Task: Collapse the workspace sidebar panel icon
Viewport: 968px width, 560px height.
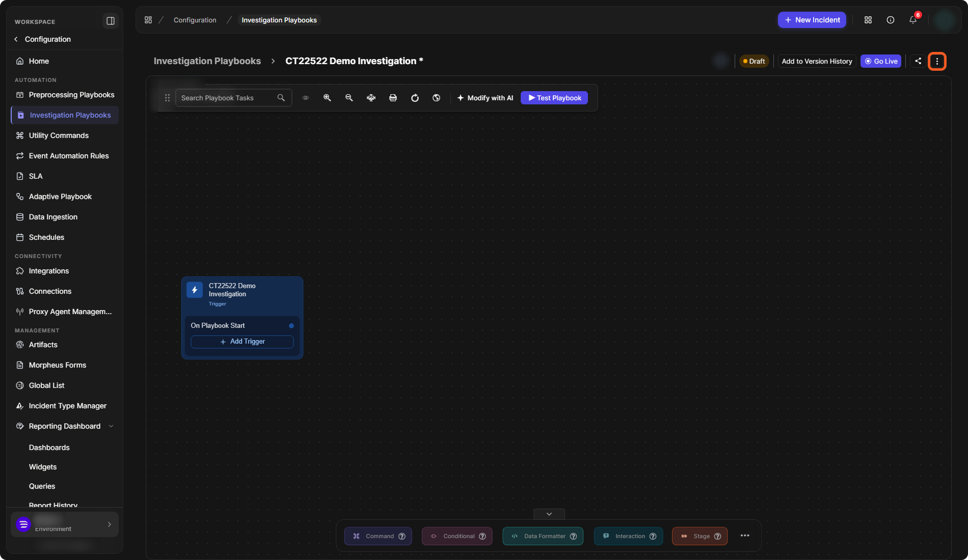Action: [x=110, y=21]
